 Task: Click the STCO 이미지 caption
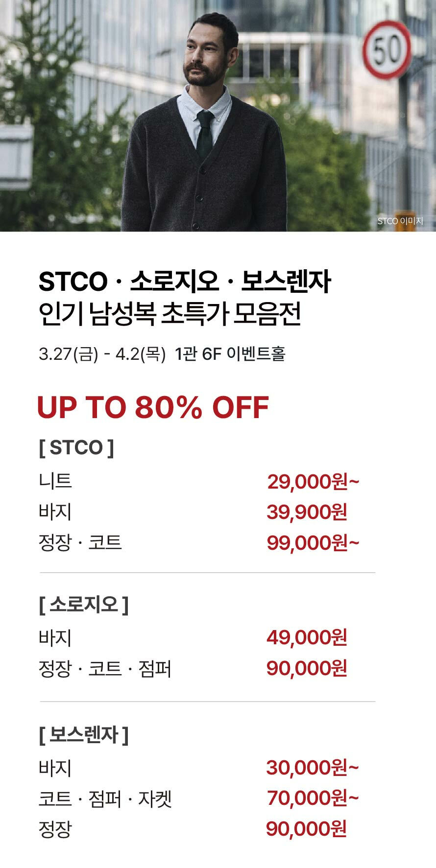[400, 221]
